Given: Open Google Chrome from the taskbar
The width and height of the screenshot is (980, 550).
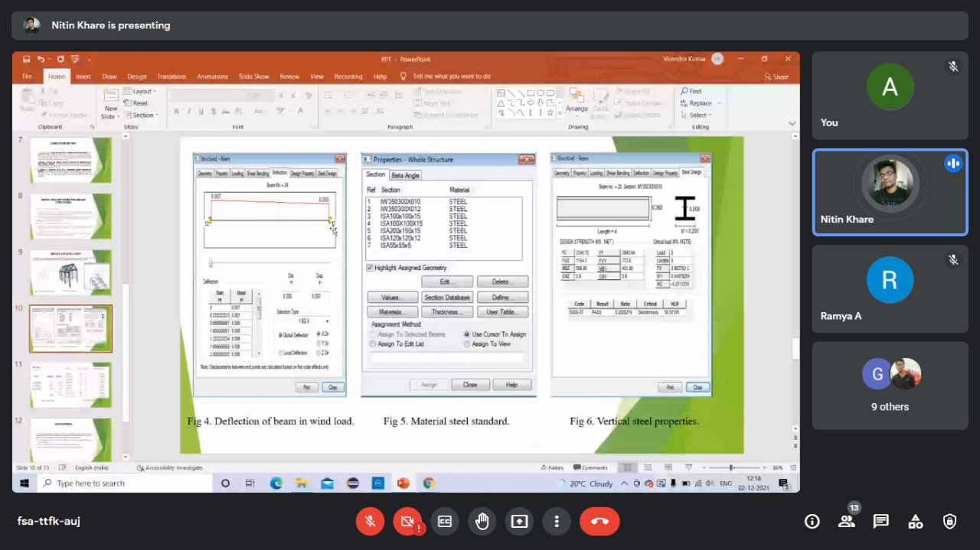Looking at the screenshot, I should point(428,483).
